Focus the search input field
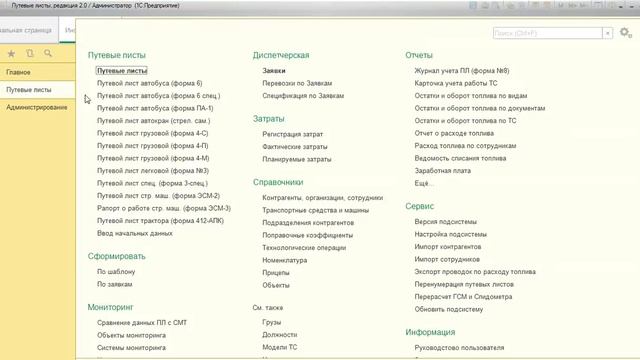Image resolution: width=640 pixels, height=360 pixels. click(x=547, y=33)
